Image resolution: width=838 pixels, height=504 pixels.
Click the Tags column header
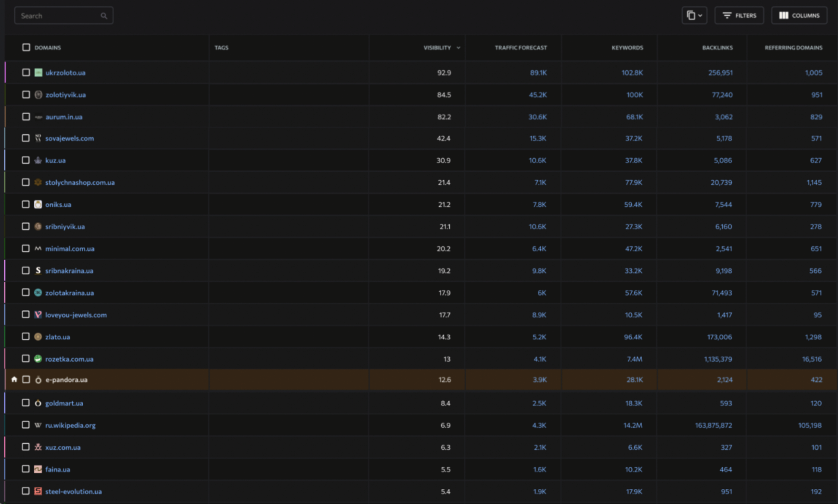[221, 47]
